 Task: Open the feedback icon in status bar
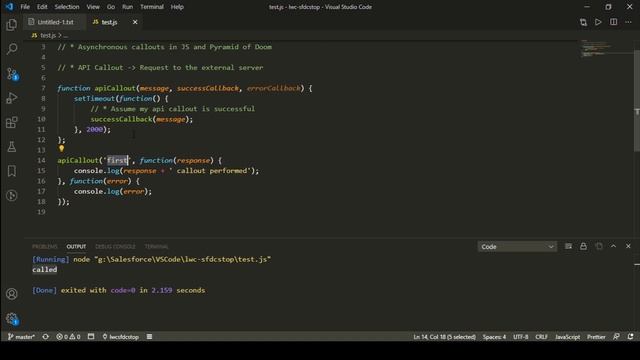click(616, 337)
